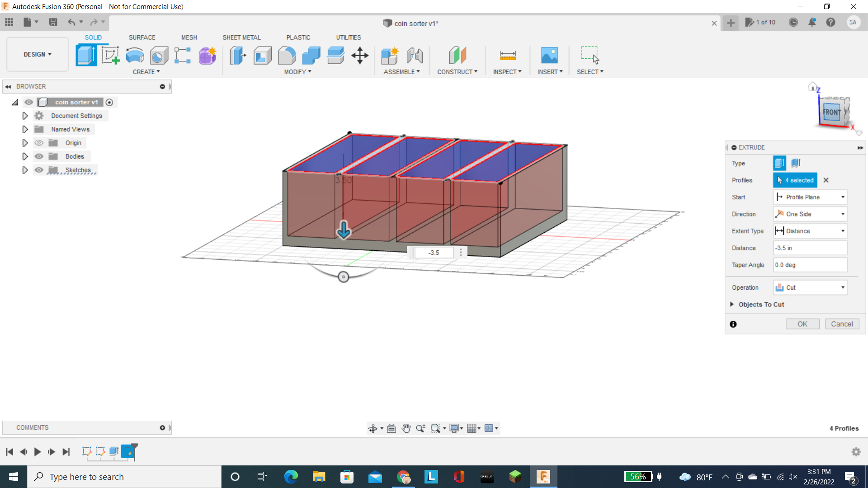Toggle visibility of the Sketches folder
Viewport: 868px width, 488px height.
click(x=39, y=170)
